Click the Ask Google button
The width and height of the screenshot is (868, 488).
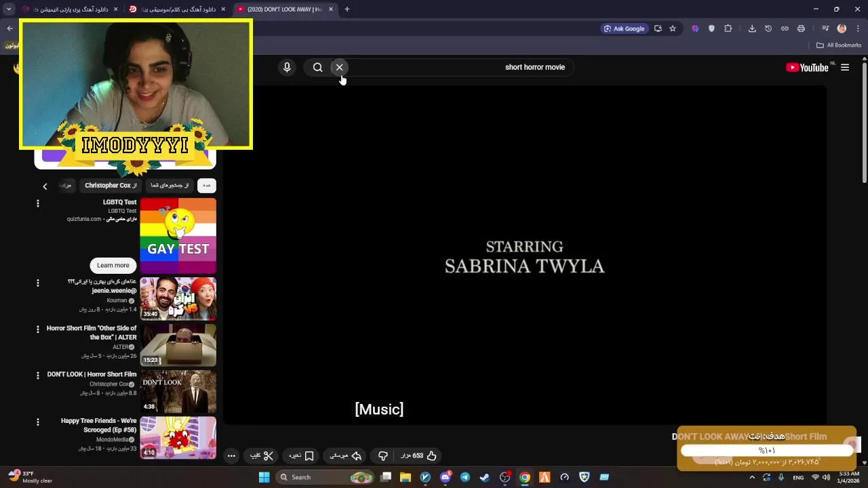coord(623,28)
